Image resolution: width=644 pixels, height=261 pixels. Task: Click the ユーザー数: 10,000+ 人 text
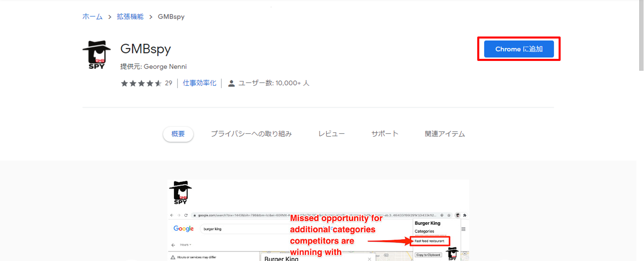pyautogui.click(x=274, y=83)
